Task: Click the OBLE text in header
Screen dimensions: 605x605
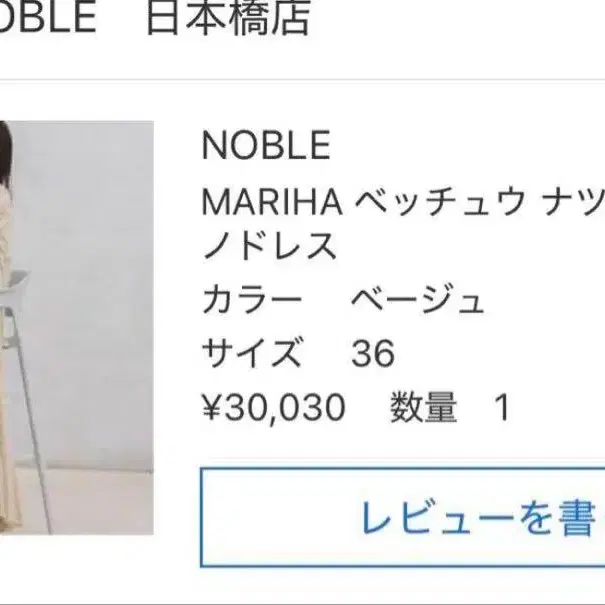Action: 47,17
